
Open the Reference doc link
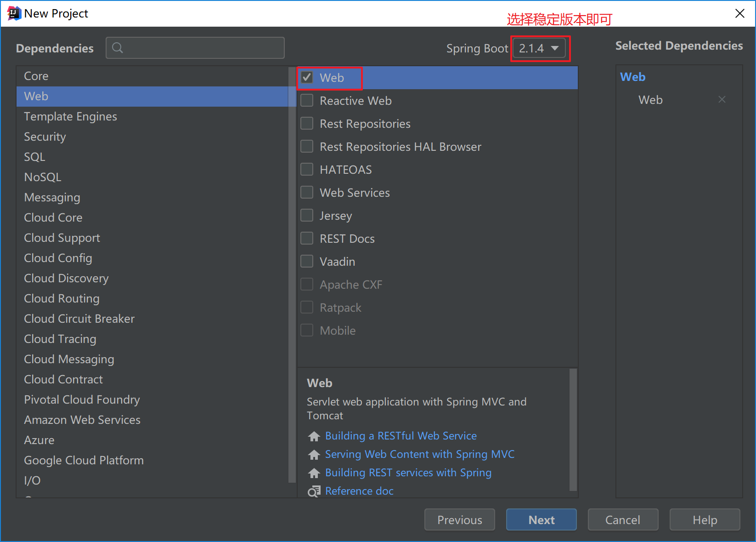click(359, 491)
